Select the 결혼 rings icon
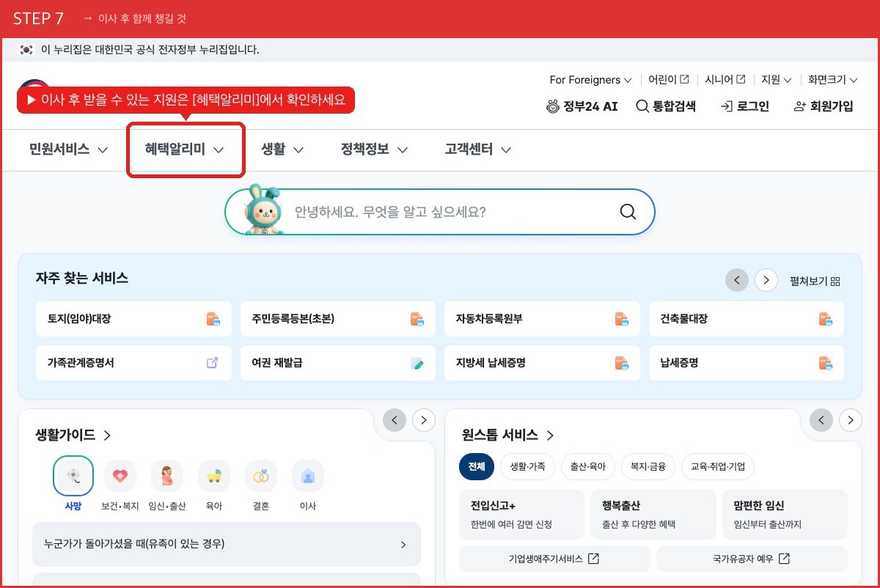 tap(261, 476)
